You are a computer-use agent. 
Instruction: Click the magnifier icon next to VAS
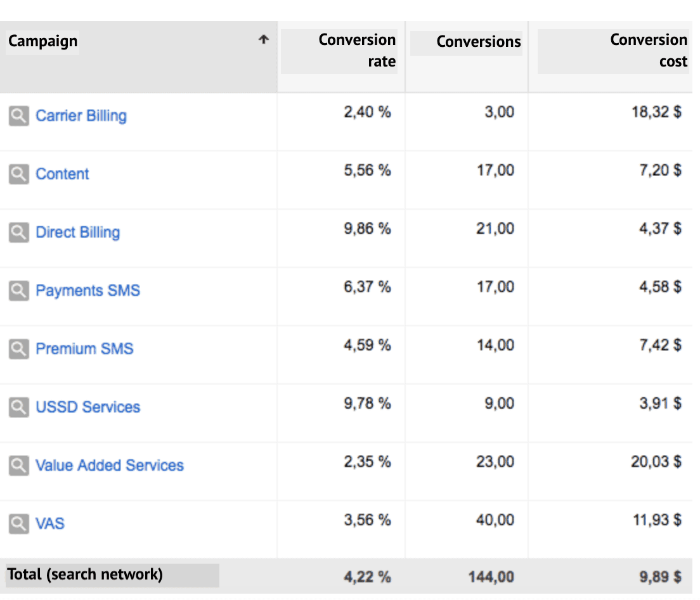pos(19,524)
